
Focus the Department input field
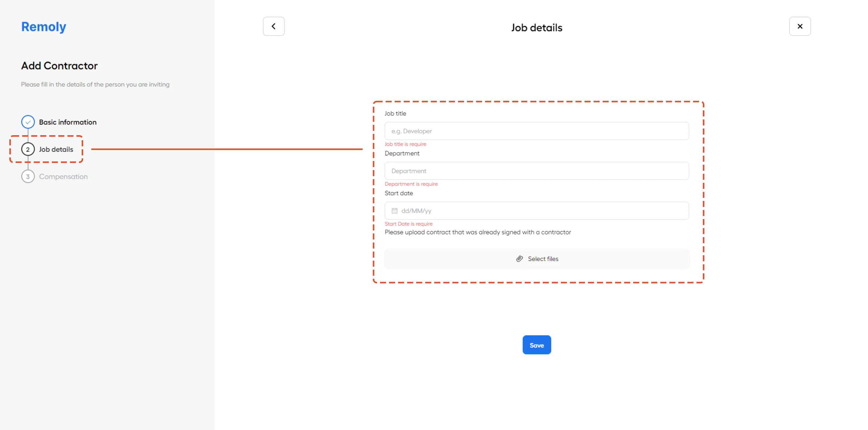pyautogui.click(x=537, y=171)
